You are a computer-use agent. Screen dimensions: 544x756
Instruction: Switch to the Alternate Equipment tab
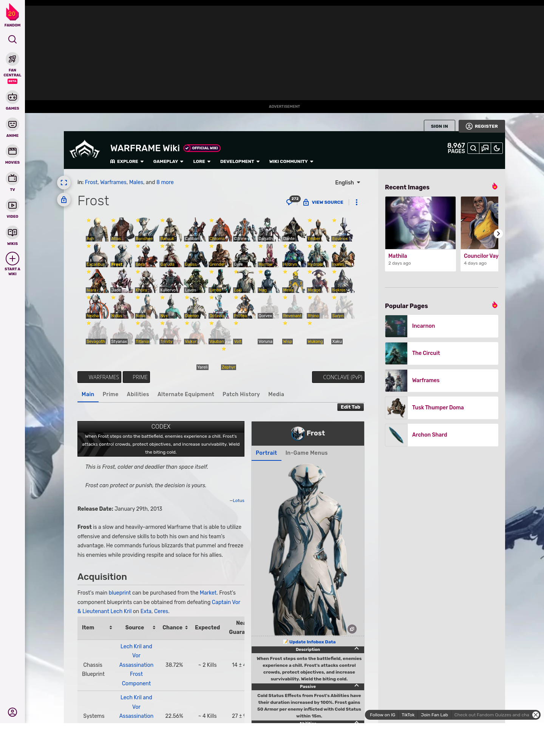click(x=186, y=394)
